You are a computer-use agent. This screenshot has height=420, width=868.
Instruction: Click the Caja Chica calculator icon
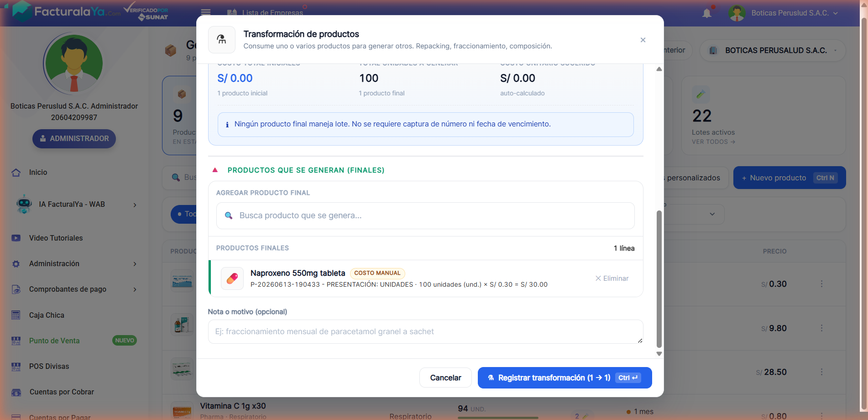(x=16, y=315)
